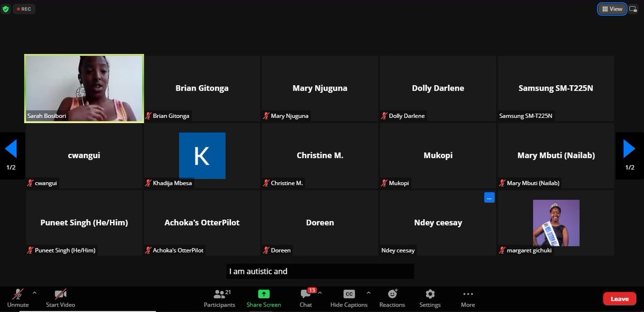Click the muted mic icon beside Dolly Darlene label
The height and width of the screenshot is (312, 644).
384,116
